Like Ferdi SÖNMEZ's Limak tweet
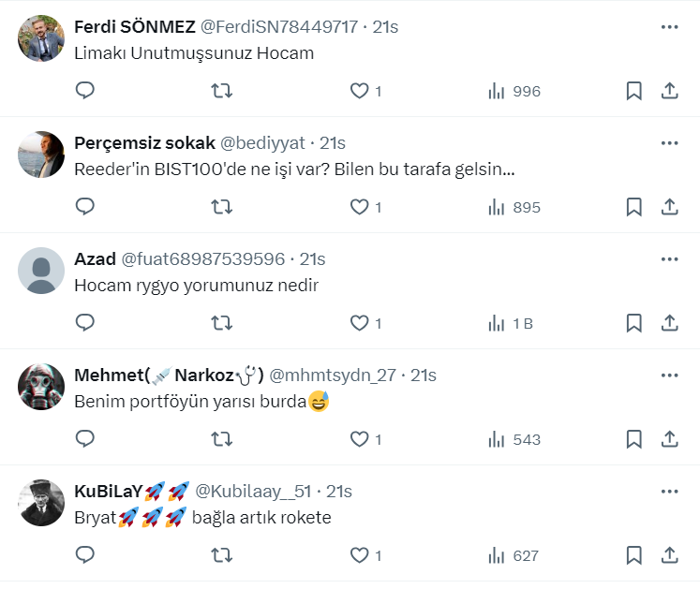The image size is (700, 589). [x=360, y=91]
